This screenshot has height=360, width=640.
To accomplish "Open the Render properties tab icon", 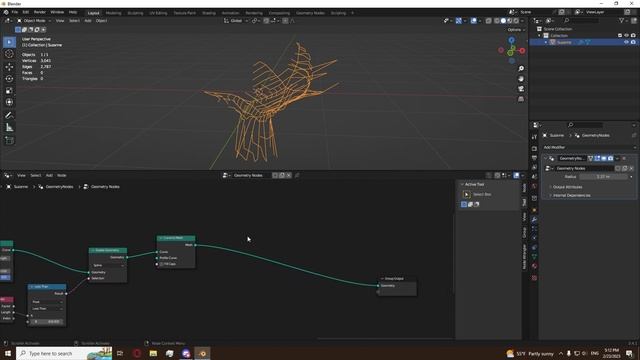I will (534, 149).
